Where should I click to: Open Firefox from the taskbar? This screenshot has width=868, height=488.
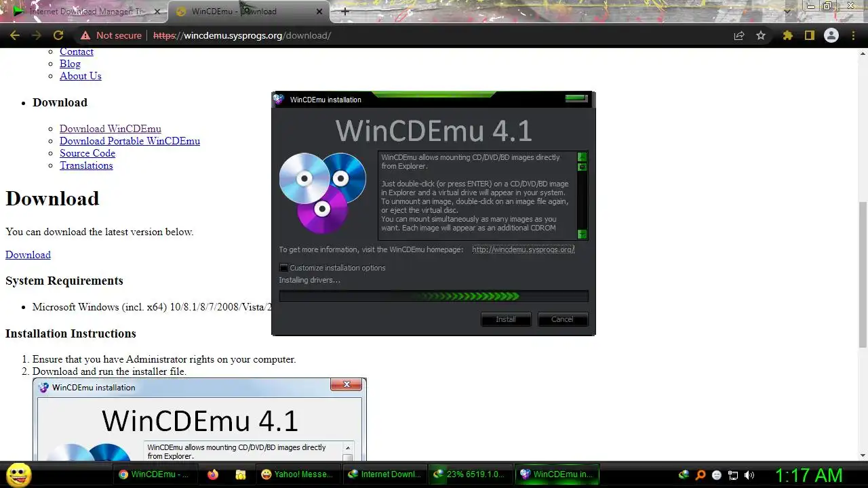tap(213, 474)
